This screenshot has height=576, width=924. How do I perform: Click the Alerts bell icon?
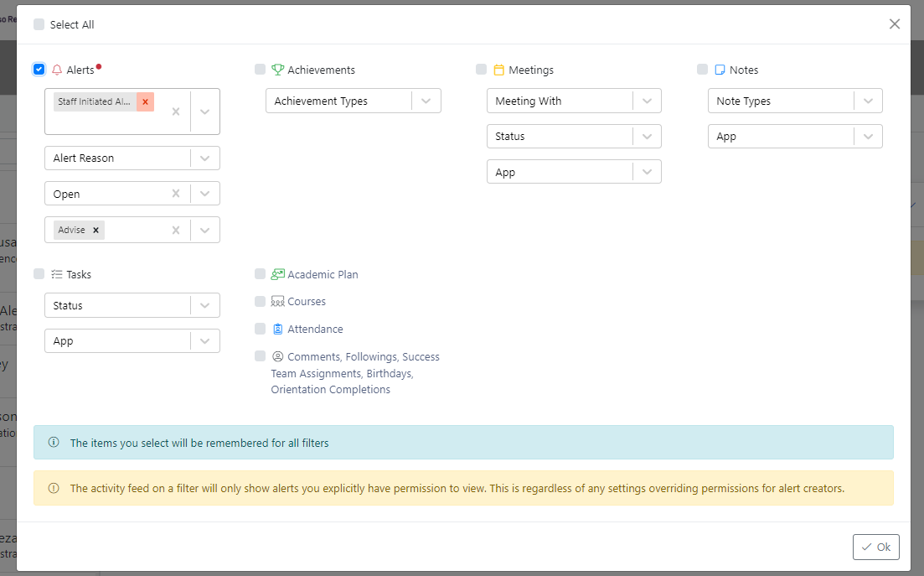click(57, 70)
